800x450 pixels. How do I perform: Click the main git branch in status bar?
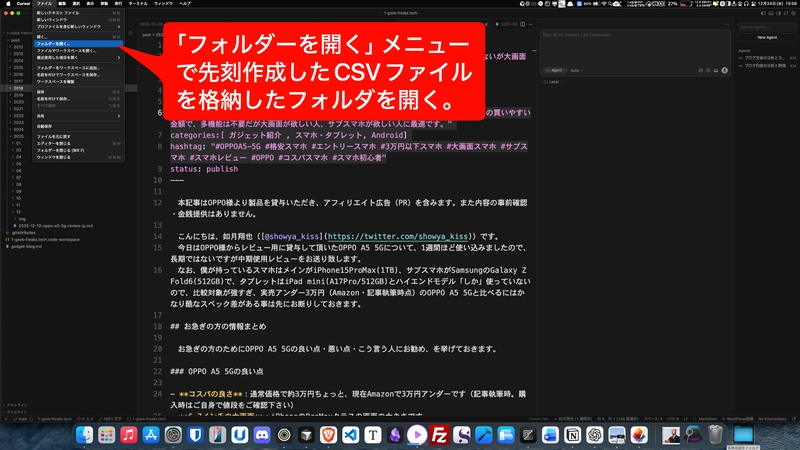[x=19, y=419]
